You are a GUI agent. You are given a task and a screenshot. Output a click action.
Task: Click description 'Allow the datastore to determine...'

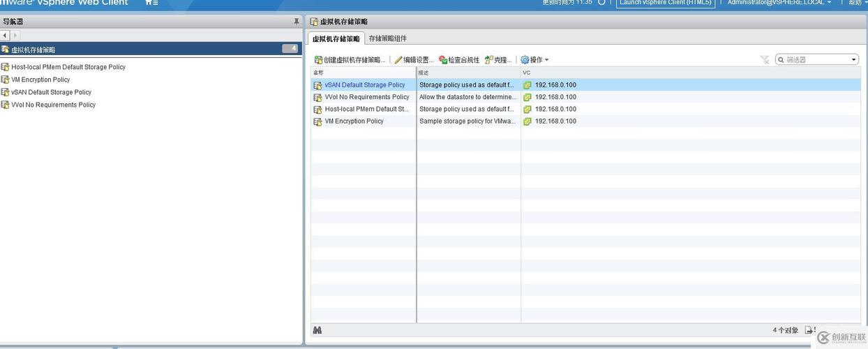pyautogui.click(x=468, y=97)
